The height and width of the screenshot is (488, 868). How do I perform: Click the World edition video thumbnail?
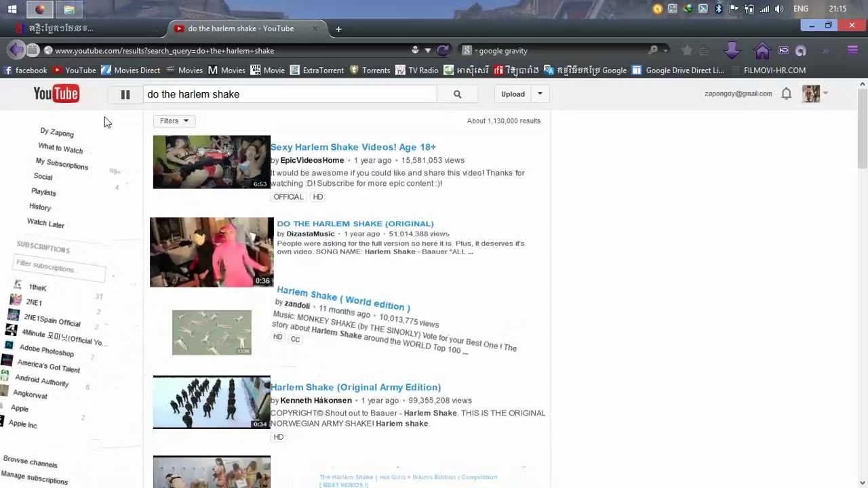click(212, 332)
